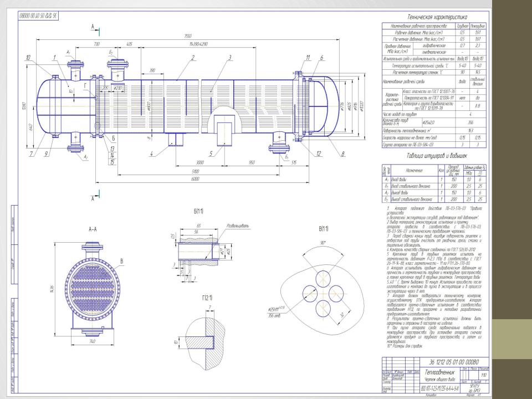Screen dimensions: 532x399
Task: Click the 'Выход стабильного бензина' nozzle row
Action: point(434,199)
